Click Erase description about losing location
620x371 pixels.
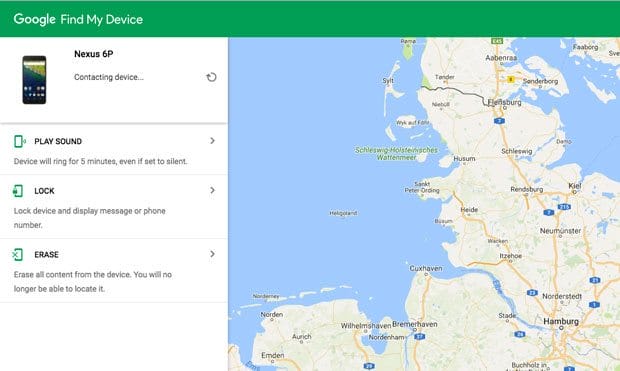(x=93, y=282)
